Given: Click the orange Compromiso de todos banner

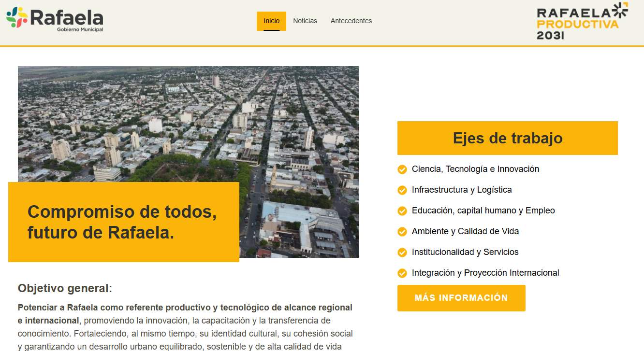Looking at the screenshot, I should (x=124, y=222).
